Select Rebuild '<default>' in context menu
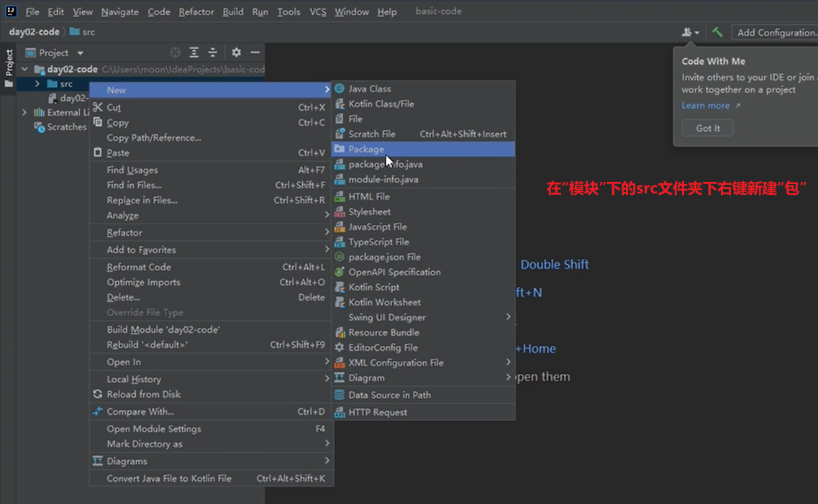The width and height of the screenshot is (818, 504). click(x=212, y=344)
